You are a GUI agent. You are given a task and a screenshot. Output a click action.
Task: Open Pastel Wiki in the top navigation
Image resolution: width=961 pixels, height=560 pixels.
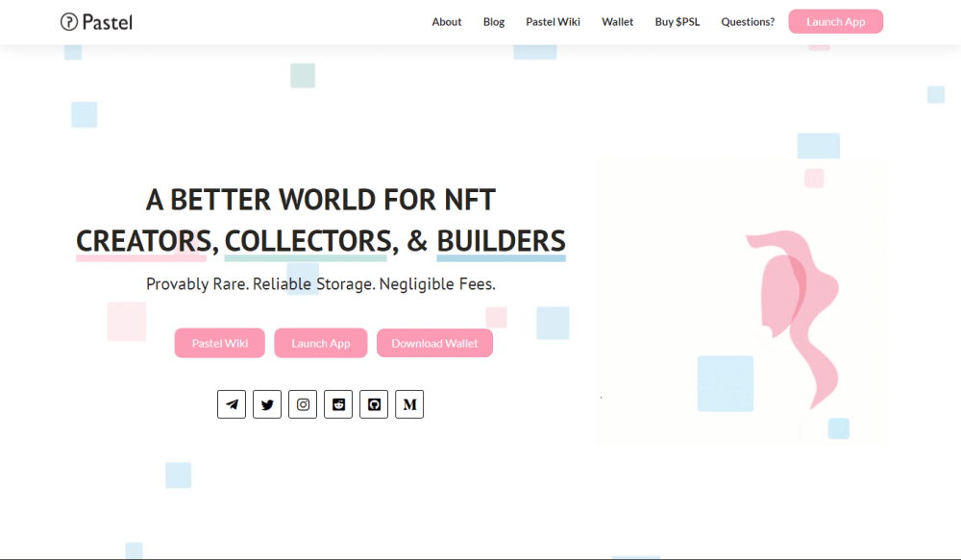coord(553,22)
